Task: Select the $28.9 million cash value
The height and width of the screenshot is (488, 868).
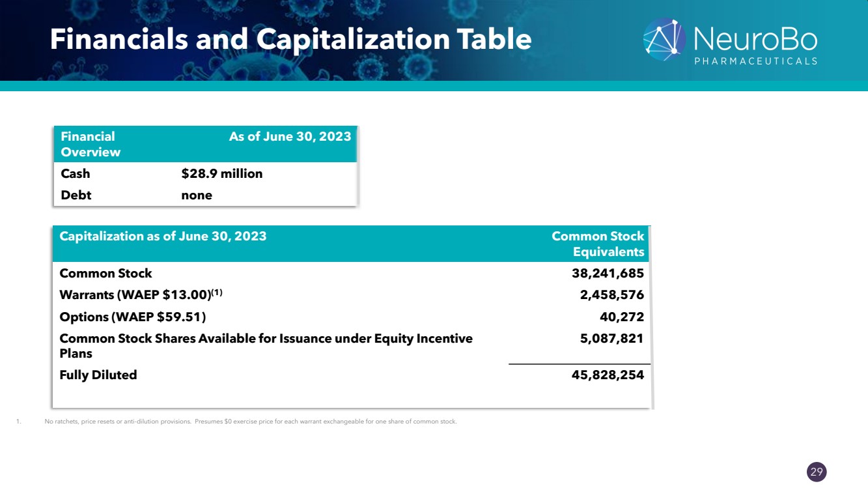Action: [221, 174]
